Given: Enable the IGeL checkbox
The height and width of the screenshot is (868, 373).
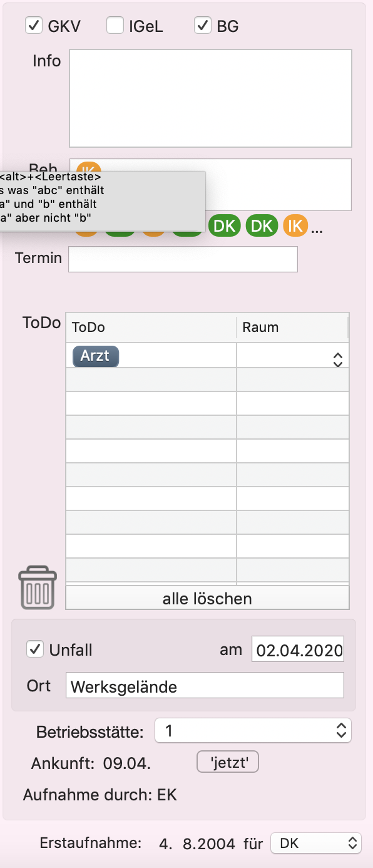Looking at the screenshot, I should (x=115, y=26).
